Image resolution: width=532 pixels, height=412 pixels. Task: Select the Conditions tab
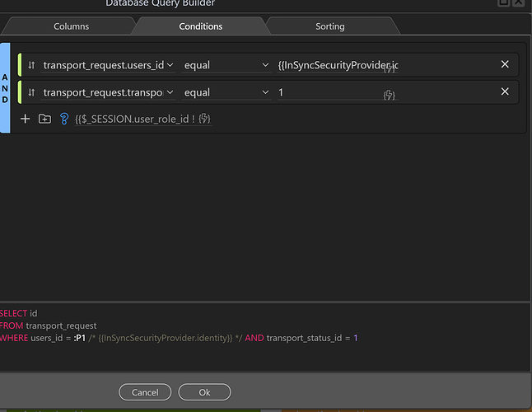click(x=201, y=26)
